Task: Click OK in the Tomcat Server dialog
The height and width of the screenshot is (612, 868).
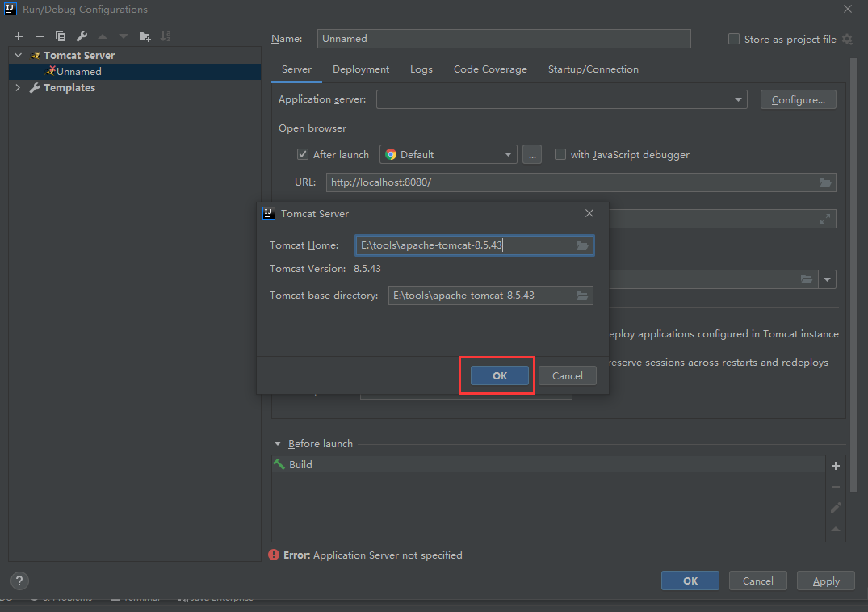Action: [x=499, y=375]
